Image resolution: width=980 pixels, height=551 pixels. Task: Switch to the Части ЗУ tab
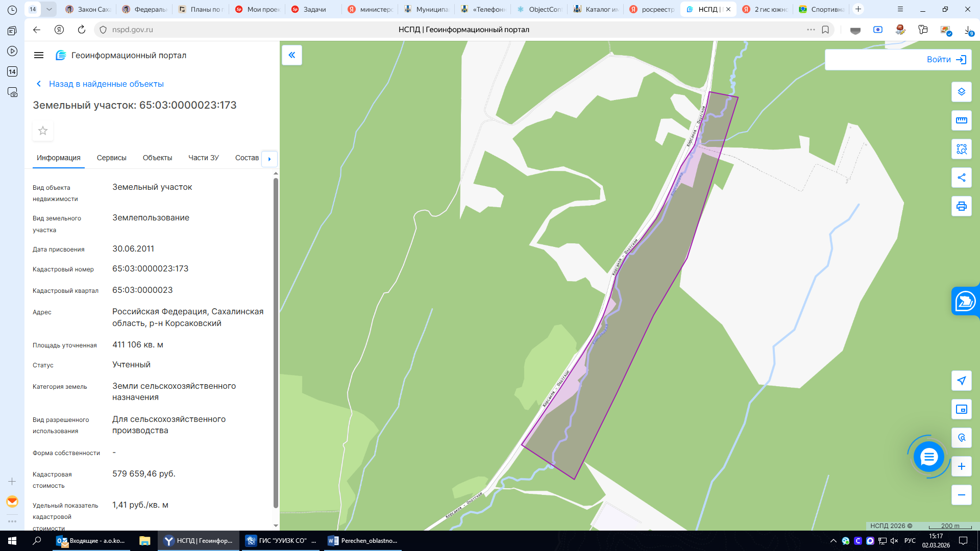(x=203, y=158)
